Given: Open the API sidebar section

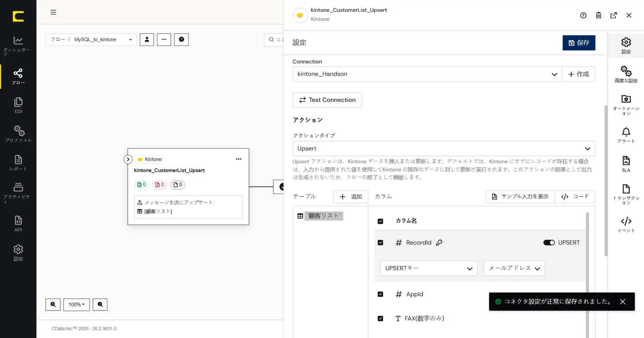Looking at the screenshot, I should click(x=18, y=223).
